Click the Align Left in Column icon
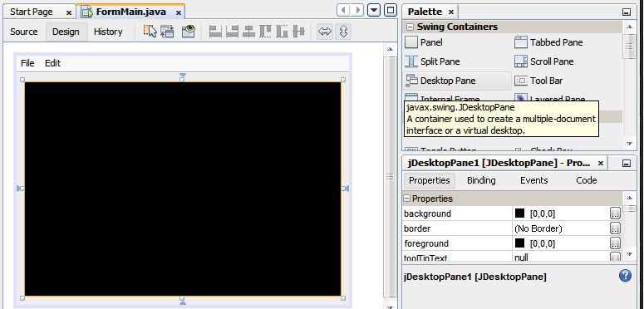 pyautogui.click(x=215, y=32)
